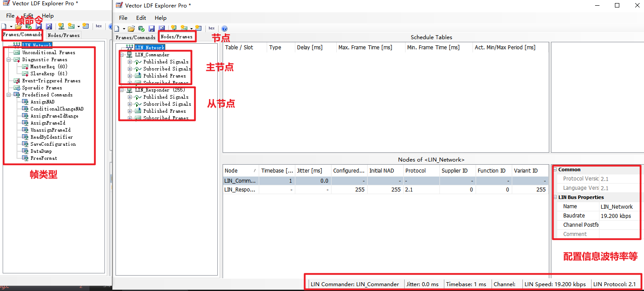The image size is (644, 291).
Task: Click the Save As icon in front window toolbar
Action: pyautogui.click(x=161, y=29)
